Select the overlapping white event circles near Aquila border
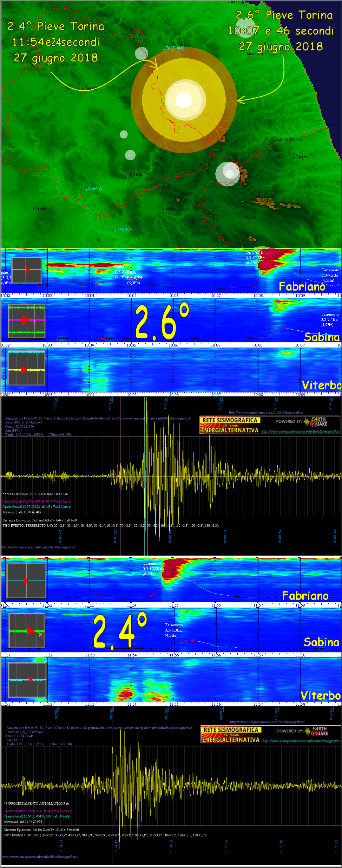Image resolution: width=342 pixels, height=868 pixels. click(228, 174)
